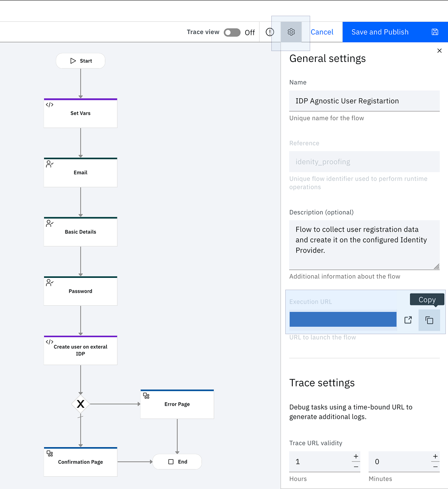
Task: Decrease the Minutes stepper value
Action: tap(435, 467)
